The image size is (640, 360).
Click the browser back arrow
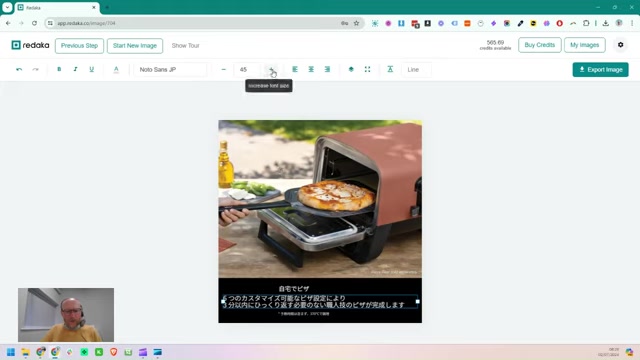click(x=8, y=23)
